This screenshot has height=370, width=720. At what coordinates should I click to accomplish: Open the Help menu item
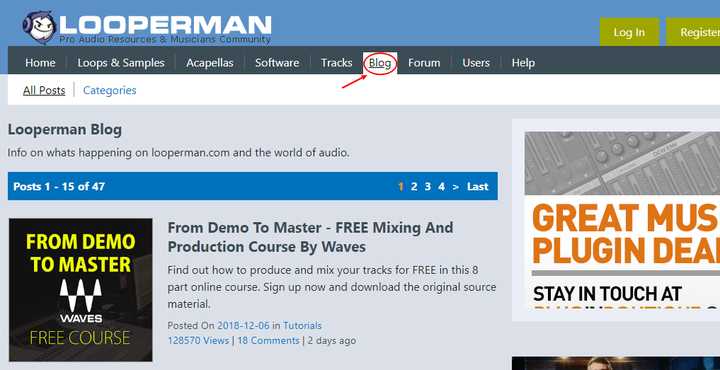523,62
